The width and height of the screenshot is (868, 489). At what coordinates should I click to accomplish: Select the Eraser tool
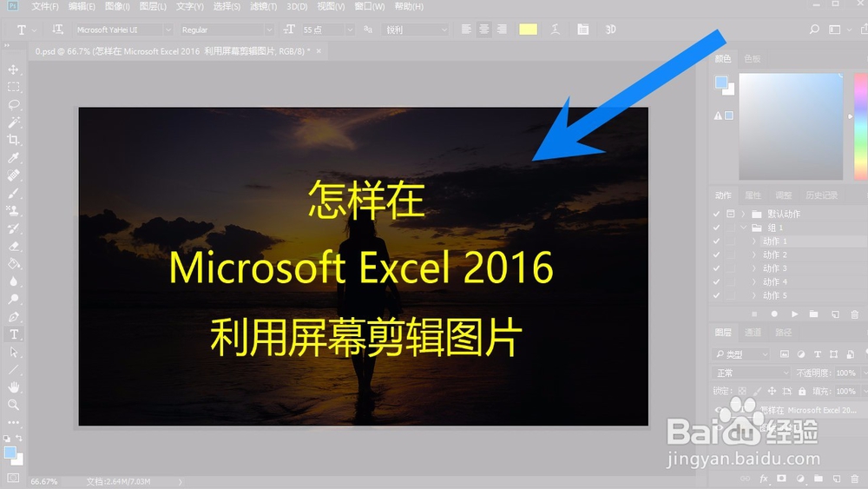point(13,247)
